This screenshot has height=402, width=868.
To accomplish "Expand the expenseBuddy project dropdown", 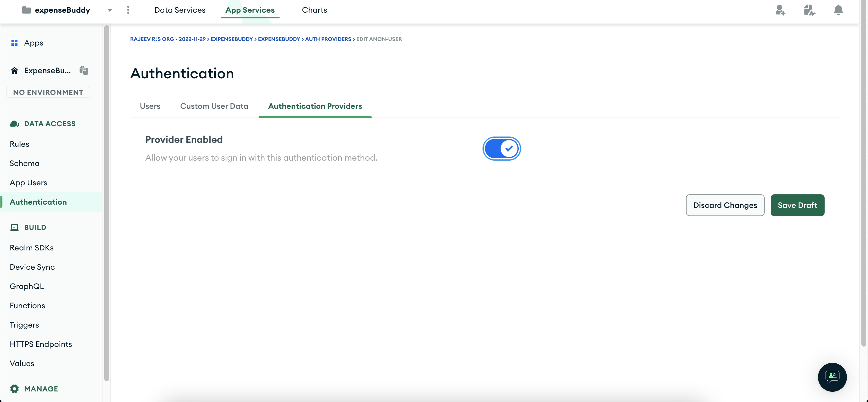I will coord(109,10).
